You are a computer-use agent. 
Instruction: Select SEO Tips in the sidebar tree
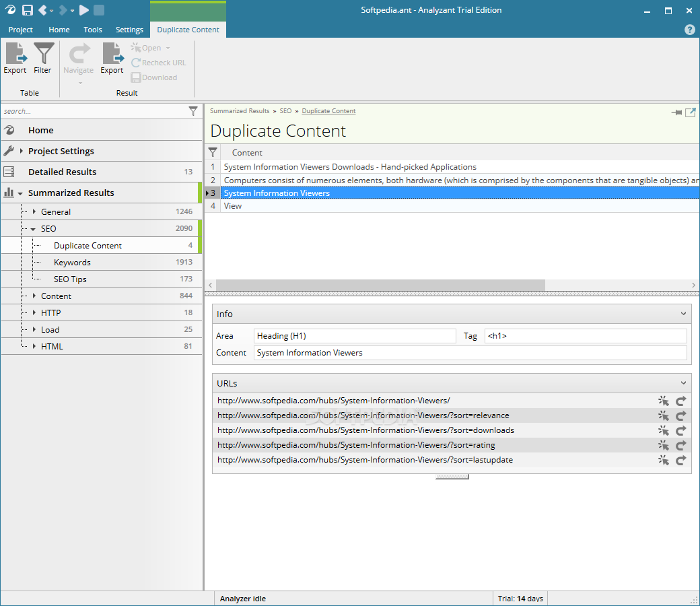click(102, 279)
